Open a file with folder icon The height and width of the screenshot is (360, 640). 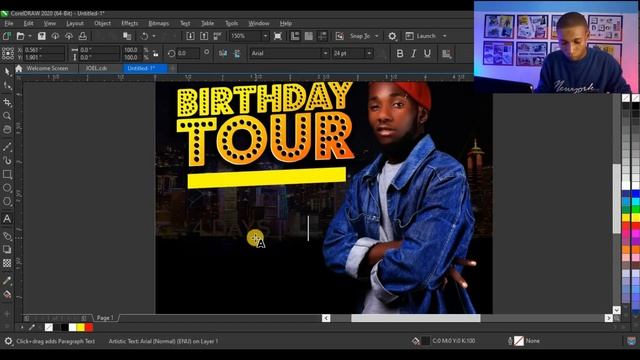coord(20,36)
